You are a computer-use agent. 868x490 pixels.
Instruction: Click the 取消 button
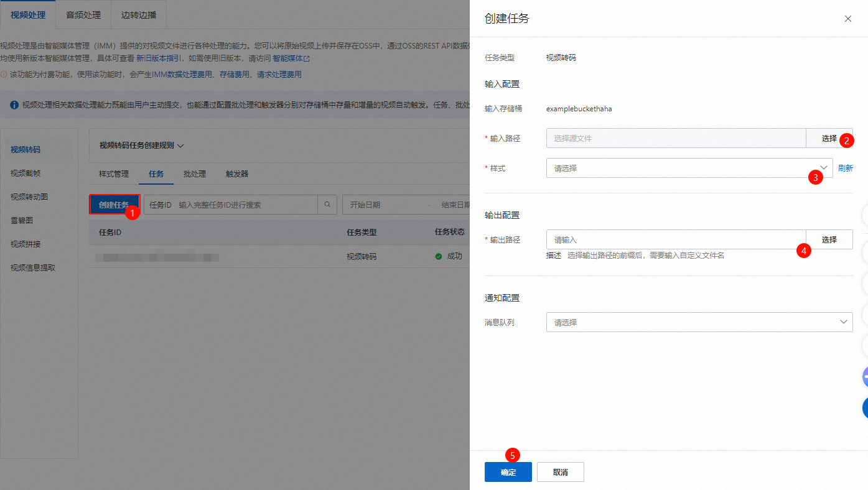coord(561,472)
